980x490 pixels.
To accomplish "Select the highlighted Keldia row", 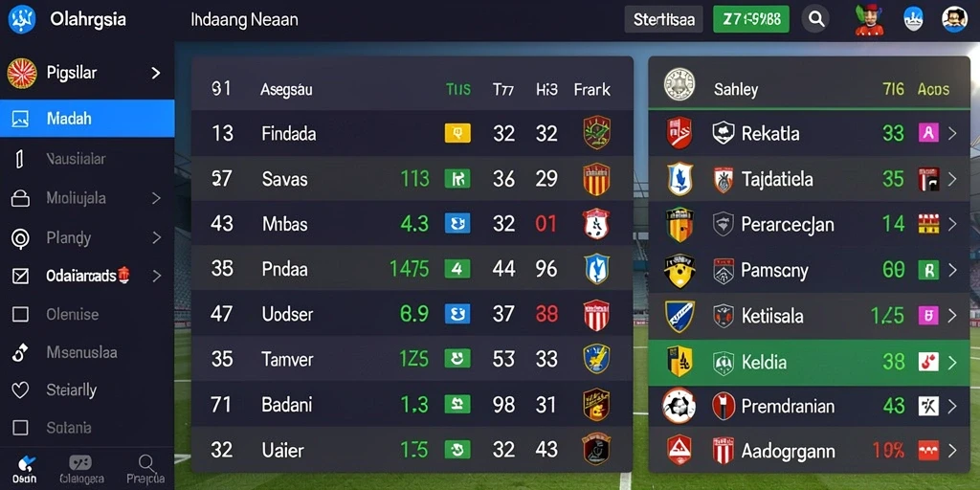I will (809, 362).
